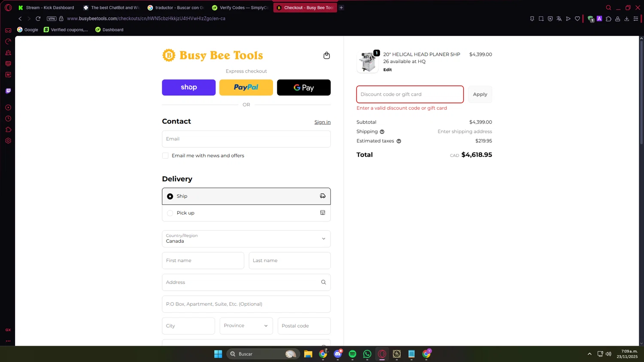Select the Pick up delivery option
The height and width of the screenshot is (362, 644).
[246, 213]
